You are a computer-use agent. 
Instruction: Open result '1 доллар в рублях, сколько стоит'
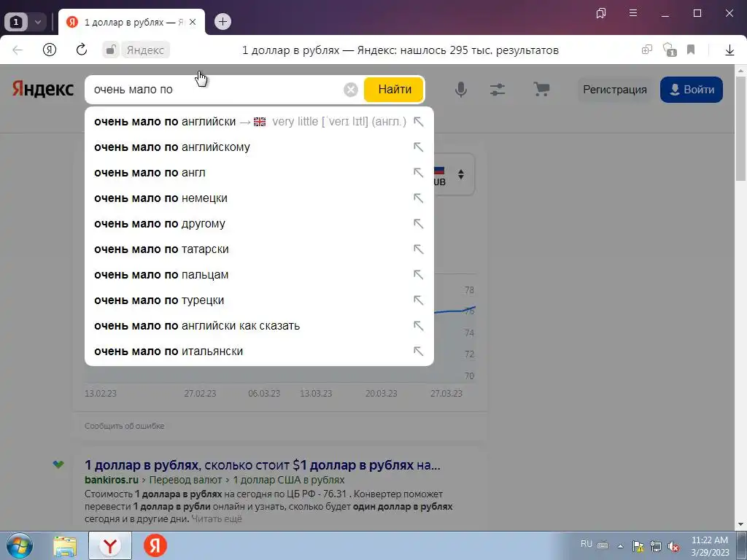[263, 464]
